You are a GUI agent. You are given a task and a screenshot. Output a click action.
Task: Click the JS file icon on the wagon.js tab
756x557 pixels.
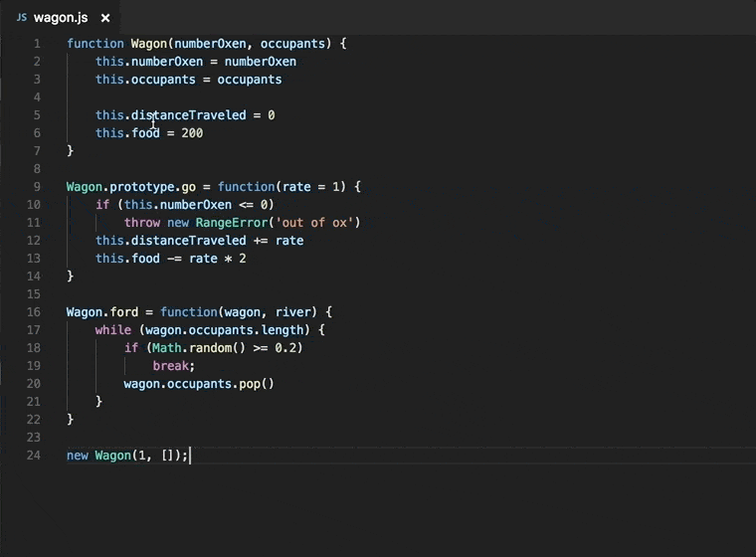(x=21, y=18)
